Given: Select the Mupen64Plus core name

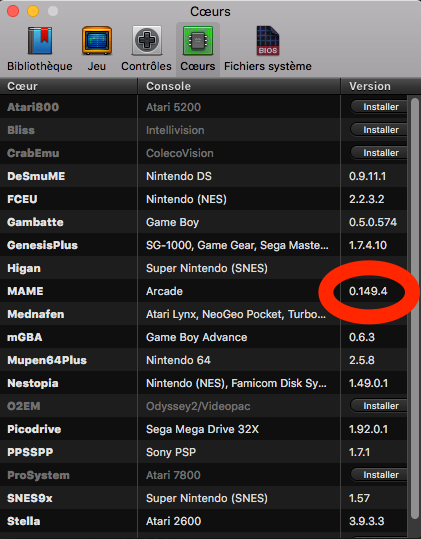Looking at the screenshot, I should [x=47, y=360].
